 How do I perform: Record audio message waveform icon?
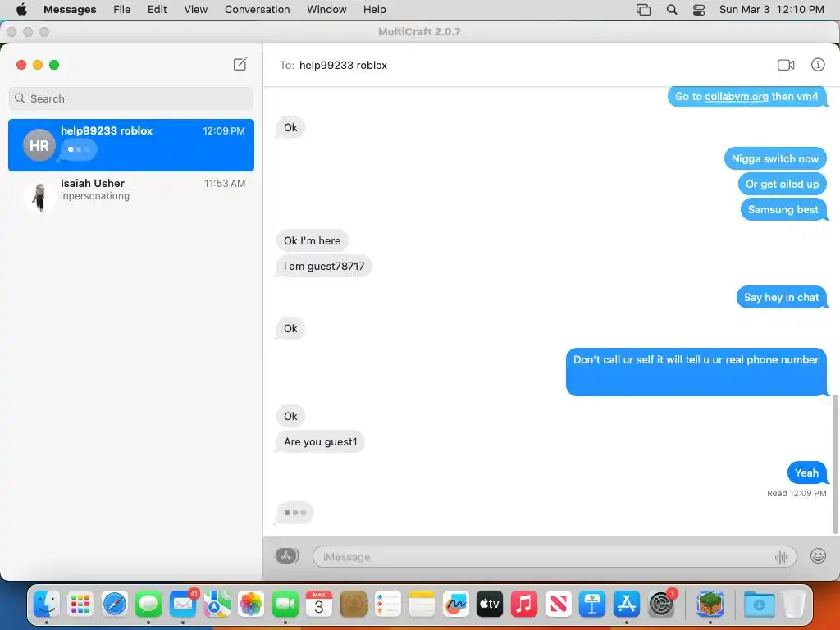(x=781, y=557)
